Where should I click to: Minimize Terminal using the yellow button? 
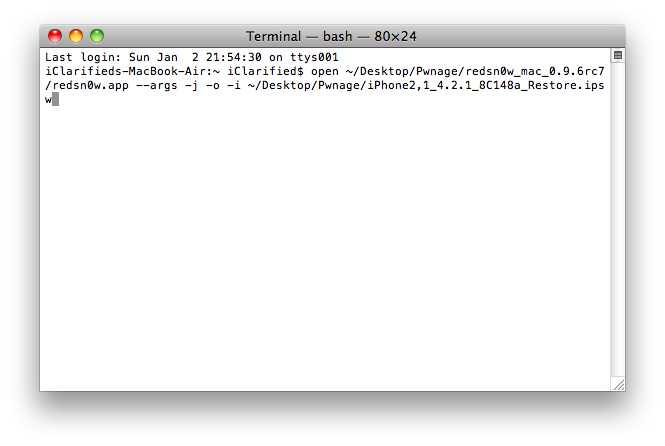pos(75,36)
